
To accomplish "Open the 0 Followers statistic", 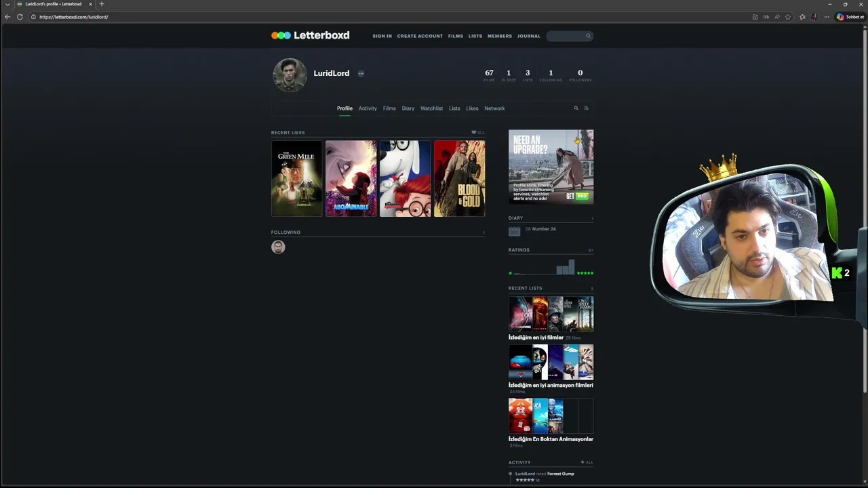I will click(x=580, y=75).
